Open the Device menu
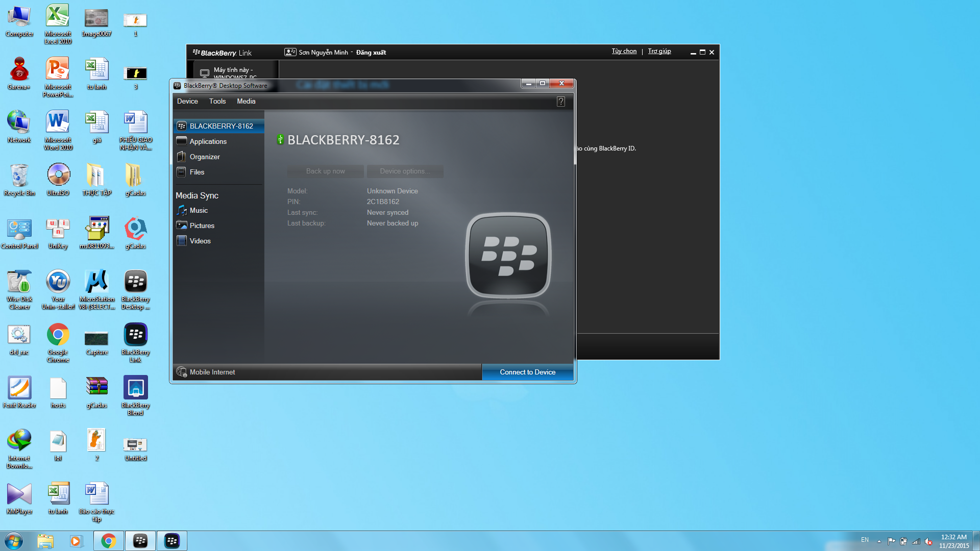 (187, 101)
